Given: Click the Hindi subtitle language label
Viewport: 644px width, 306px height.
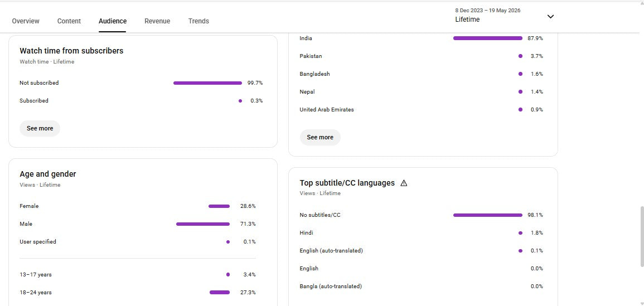Looking at the screenshot, I should click(x=307, y=232).
